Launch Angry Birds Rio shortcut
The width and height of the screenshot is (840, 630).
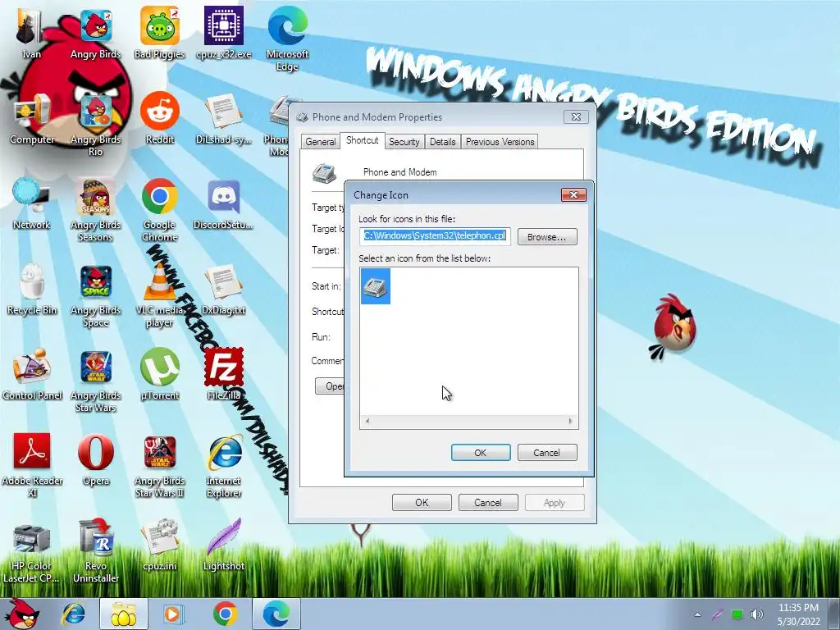click(x=95, y=125)
